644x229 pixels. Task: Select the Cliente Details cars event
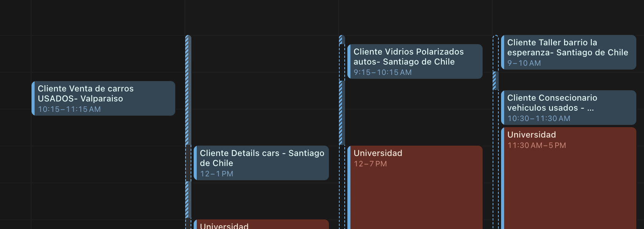(x=261, y=158)
